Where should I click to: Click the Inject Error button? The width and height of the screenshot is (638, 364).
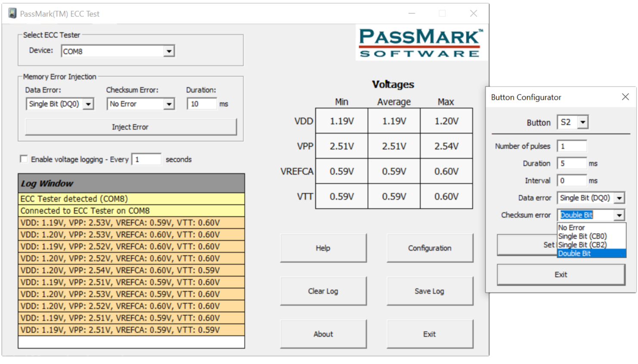[x=131, y=127]
